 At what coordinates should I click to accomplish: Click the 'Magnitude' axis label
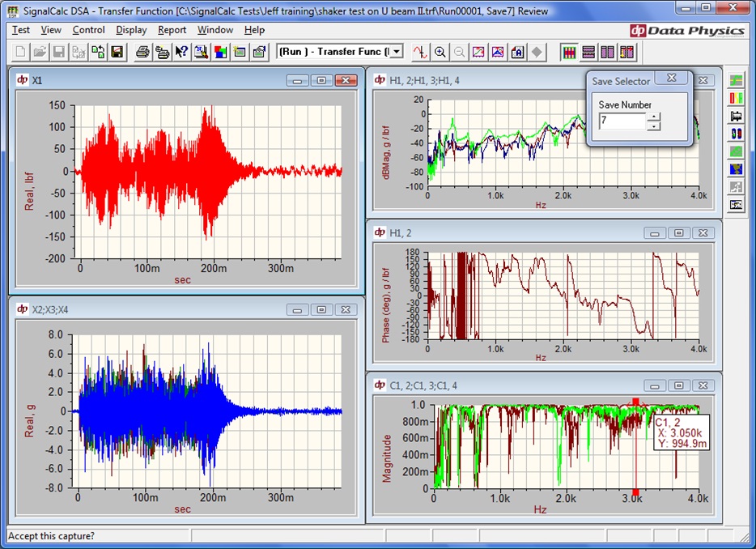click(387, 457)
